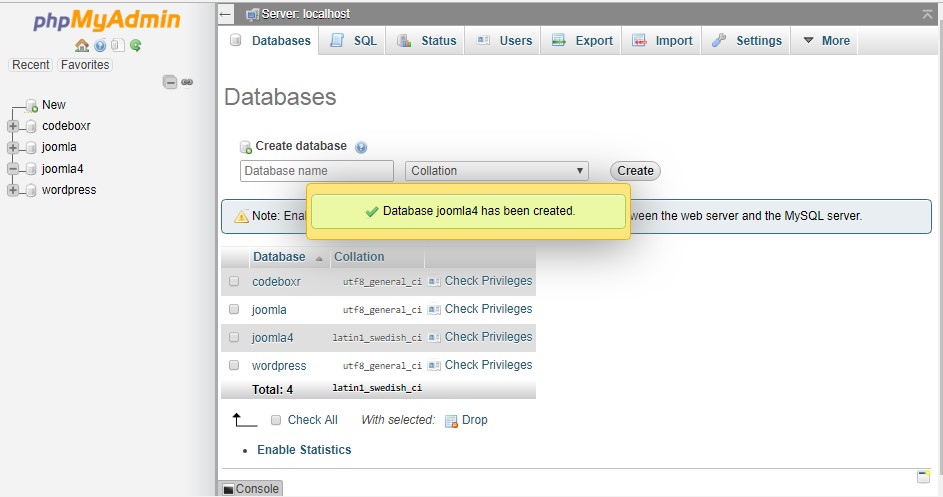
Task: Open wordpress in database table
Action: tap(279, 366)
